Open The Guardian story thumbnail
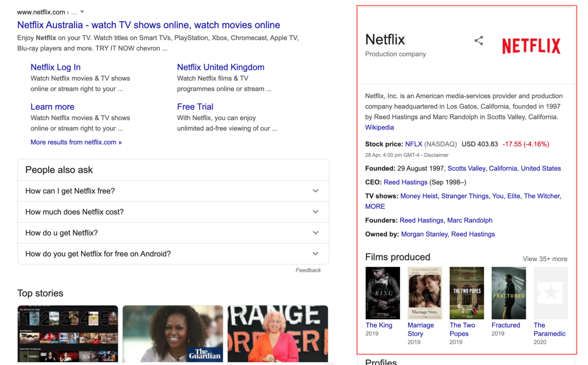 (x=173, y=334)
